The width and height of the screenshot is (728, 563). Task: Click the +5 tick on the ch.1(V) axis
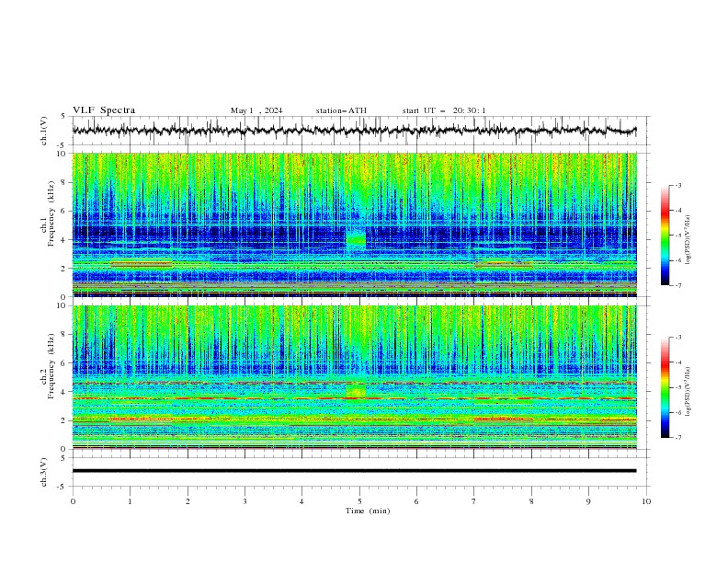point(64,116)
